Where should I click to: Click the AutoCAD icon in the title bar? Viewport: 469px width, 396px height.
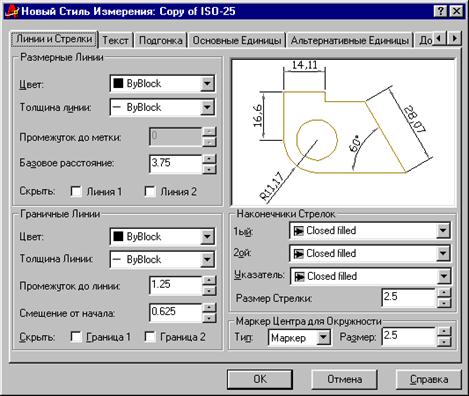pos(12,12)
